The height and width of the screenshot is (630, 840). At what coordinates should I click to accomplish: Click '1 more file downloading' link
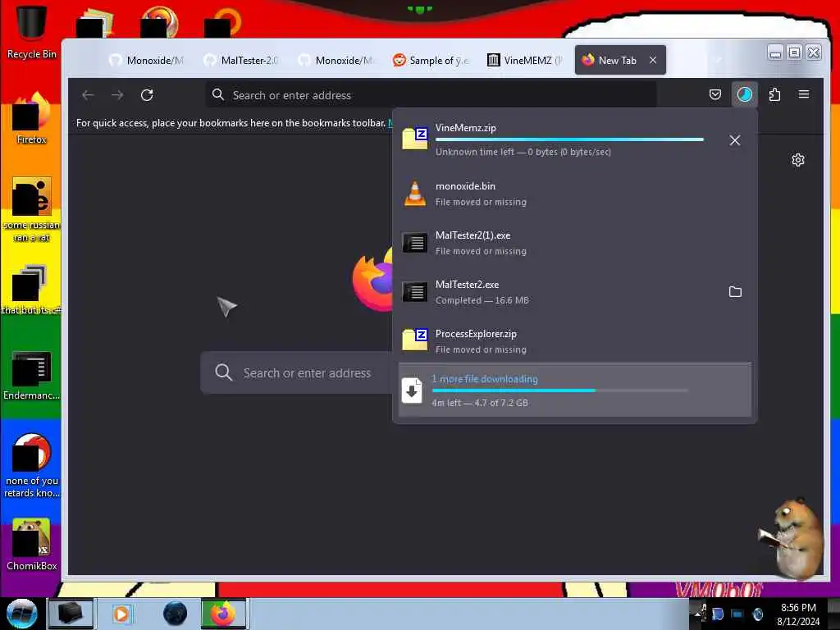pos(485,379)
